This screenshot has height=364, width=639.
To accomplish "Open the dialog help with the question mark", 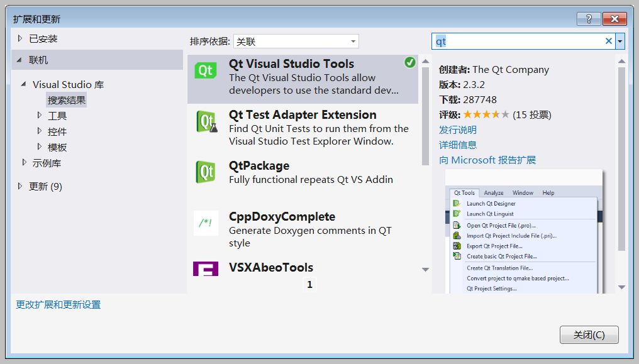I will click(588, 19).
